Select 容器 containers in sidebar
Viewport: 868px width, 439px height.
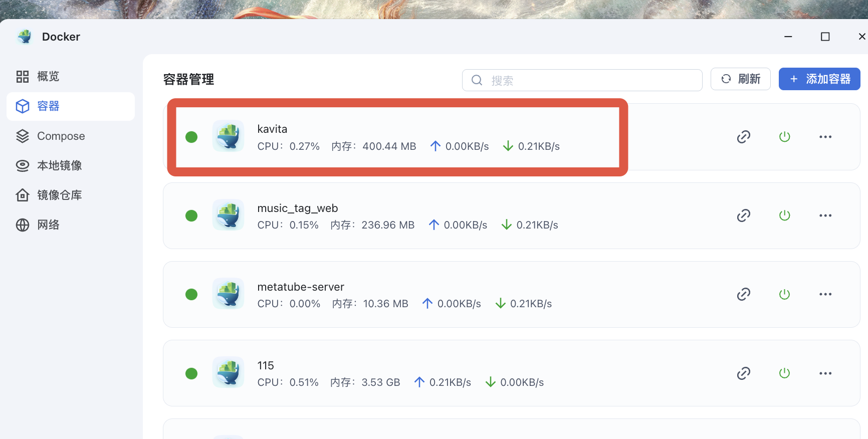click(71, 106)
